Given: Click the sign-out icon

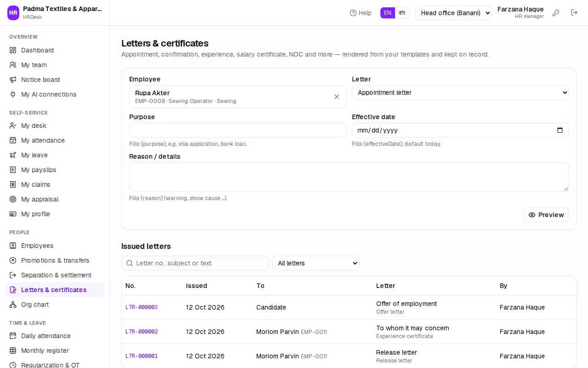Looking at the screenshot, I should click(574, 13).
